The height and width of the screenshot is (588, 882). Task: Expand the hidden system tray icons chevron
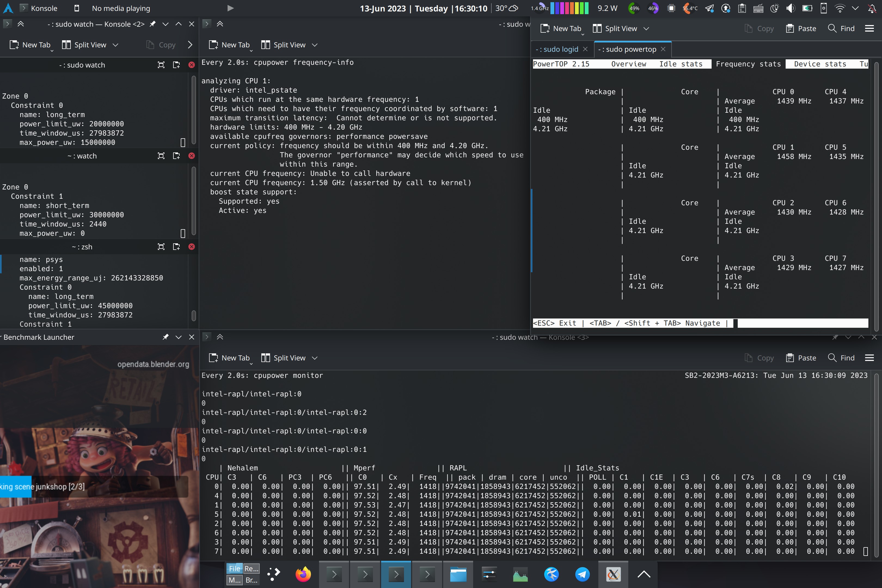pyautogui.click(x=855, y=8)
